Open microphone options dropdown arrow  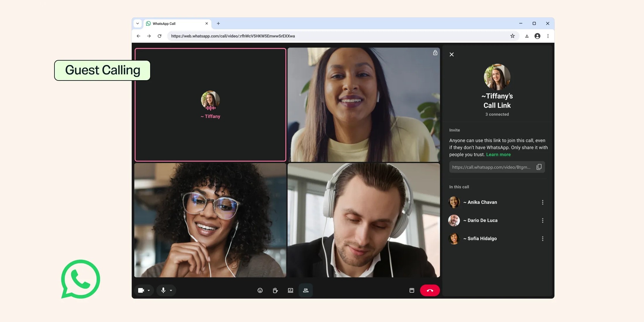tap(171, 290)
